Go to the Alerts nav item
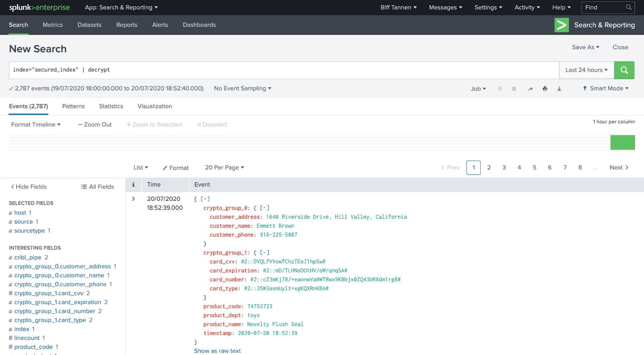Image resolution: width=644 pixels, height=355 pixels. (160, 25)
